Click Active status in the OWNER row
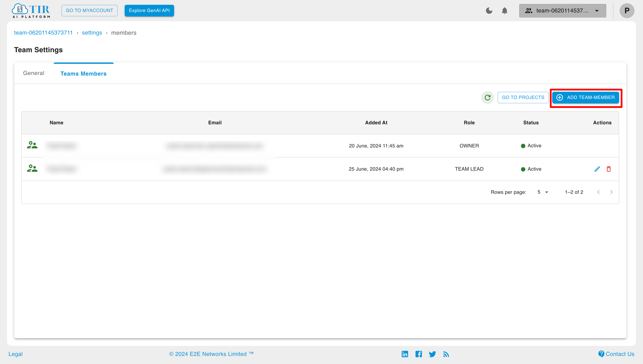The height and width of the screenshot is (364, 643). click(x=531, y=146)
